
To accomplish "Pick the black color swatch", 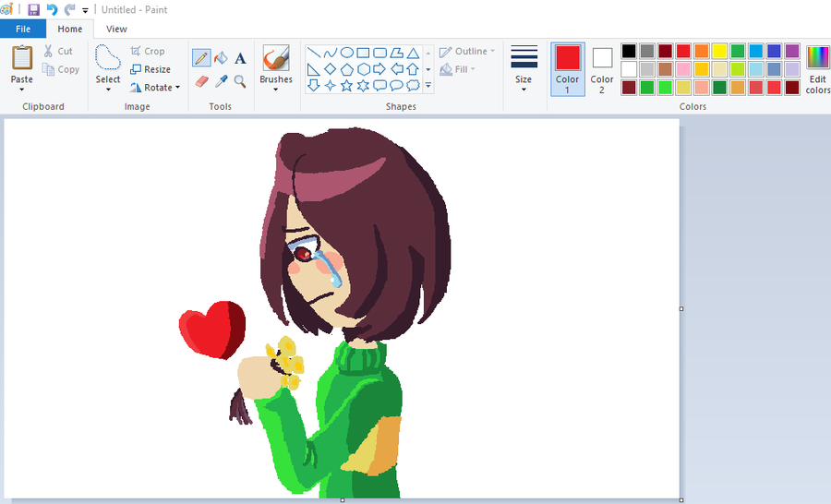I will (629, 51).
